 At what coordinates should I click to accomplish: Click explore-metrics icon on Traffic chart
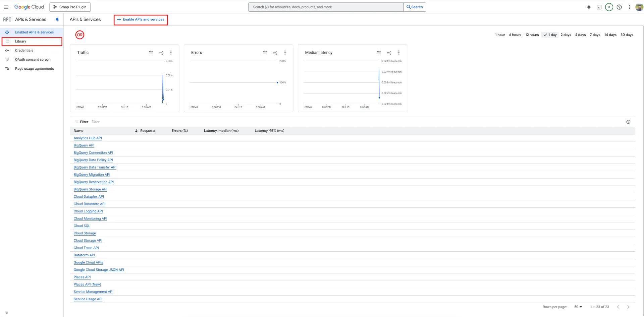161,53
